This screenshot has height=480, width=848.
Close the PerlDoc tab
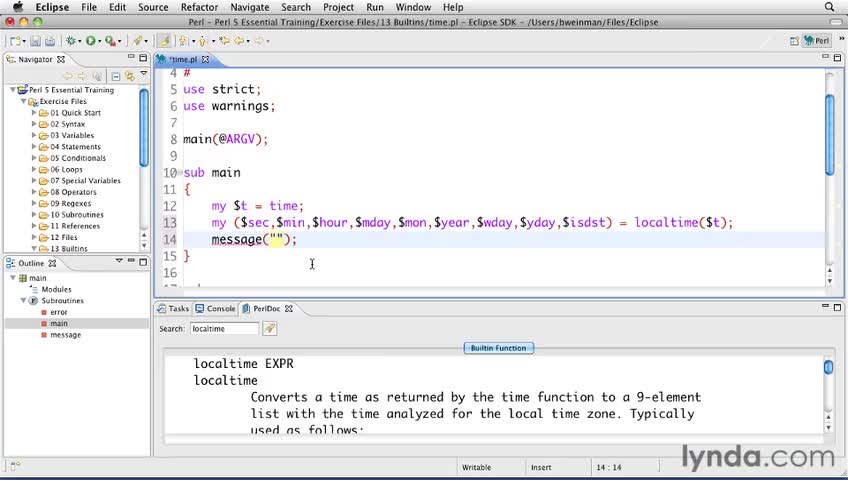(289, 309)
